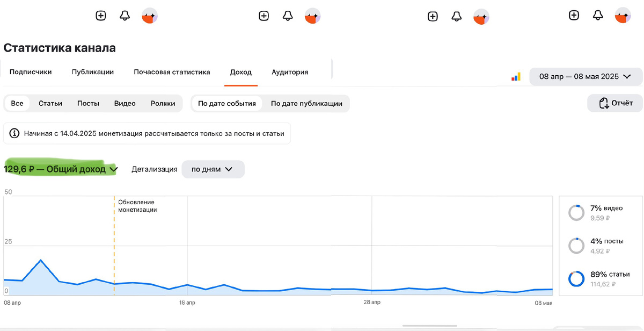
Task: Expand the Общий доход metric dropdown
Action: pos(60,169)
